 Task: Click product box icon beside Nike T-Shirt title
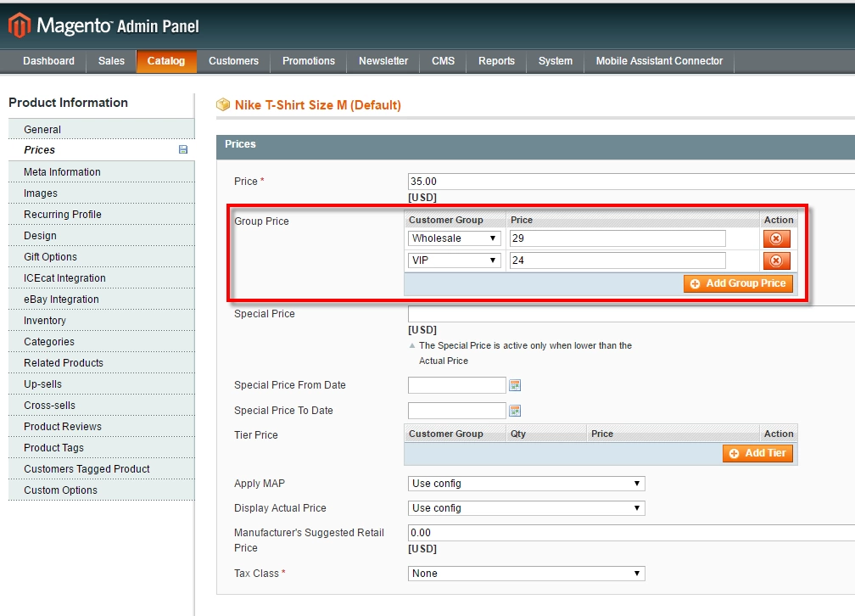[x=223, y=104]
